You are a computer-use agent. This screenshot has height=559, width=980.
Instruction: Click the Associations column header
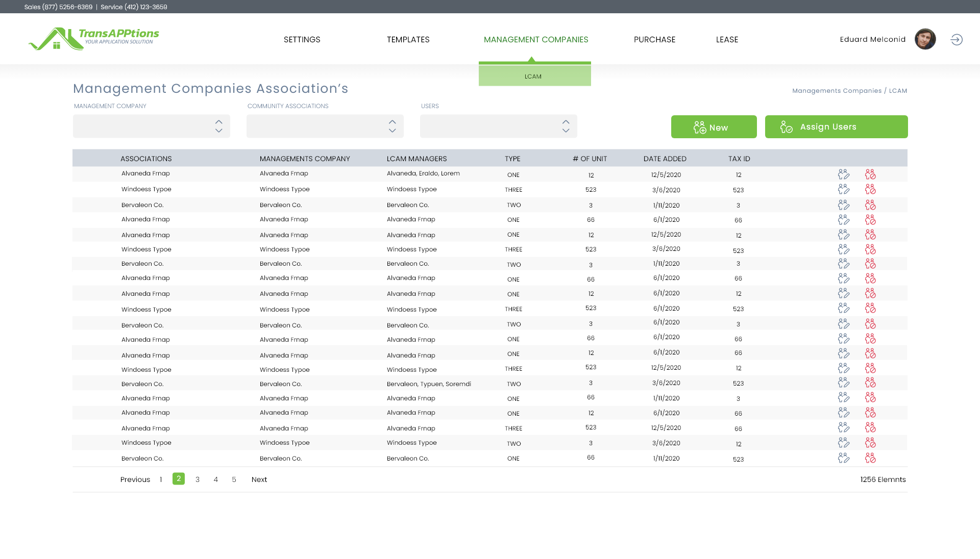(x=146, y=159)
